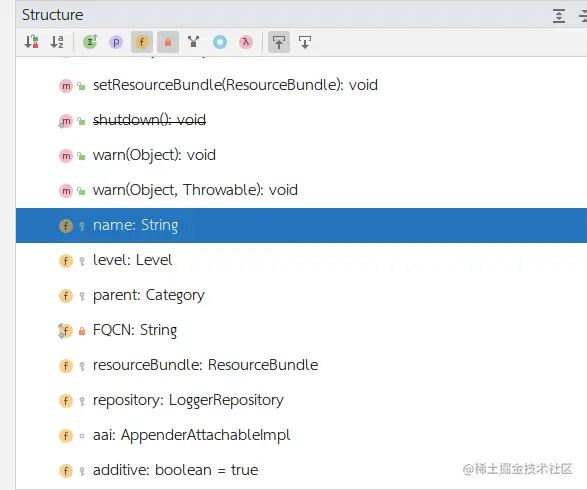The image size is (587, 490).
Task: Click field icon of resourceBundle row
Action: [x=66, y=366]
